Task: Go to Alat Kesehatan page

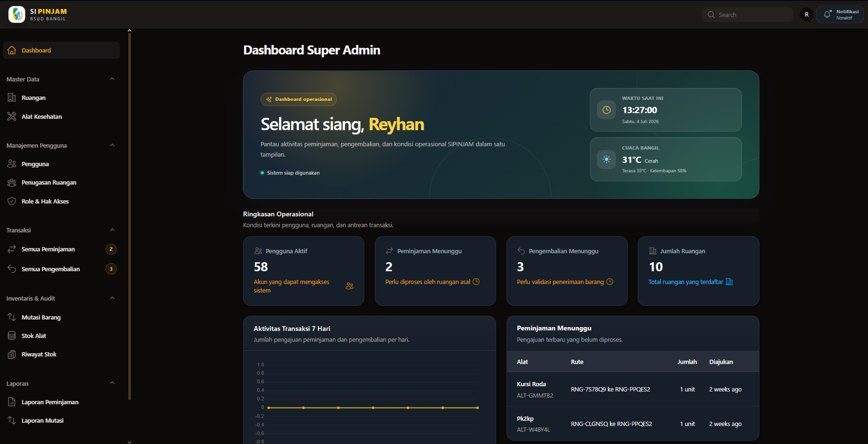Action: (61, 116)
